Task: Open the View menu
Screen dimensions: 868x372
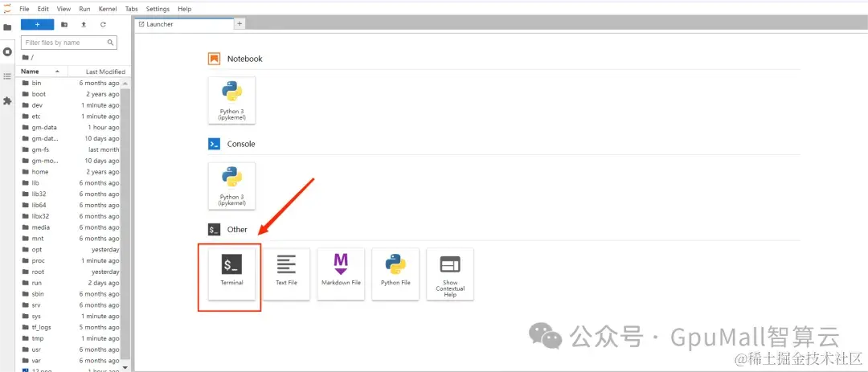Action: (63, 9)
